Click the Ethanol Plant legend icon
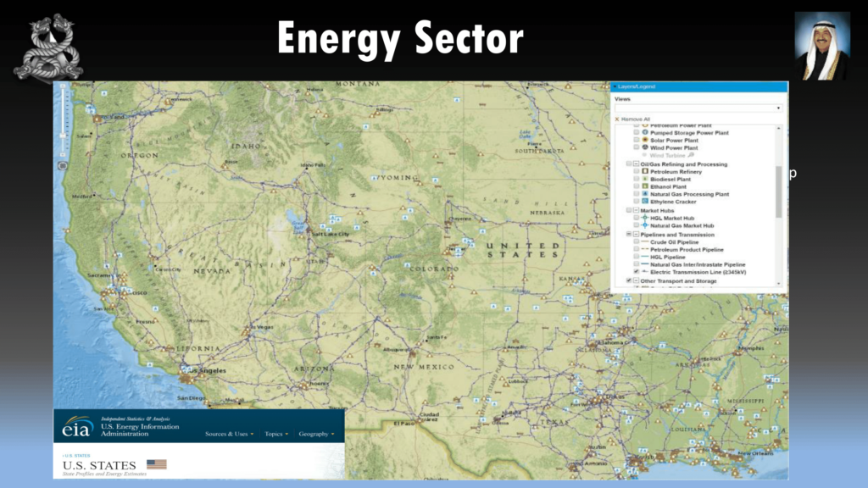868x488 pixels. click(x=645, y=186)
